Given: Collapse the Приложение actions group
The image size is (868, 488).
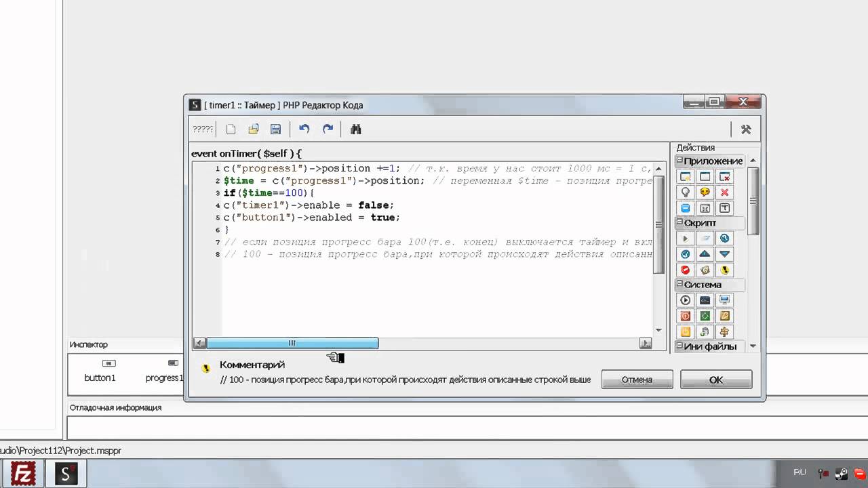Looking at the screenshot, I should 679,161.
